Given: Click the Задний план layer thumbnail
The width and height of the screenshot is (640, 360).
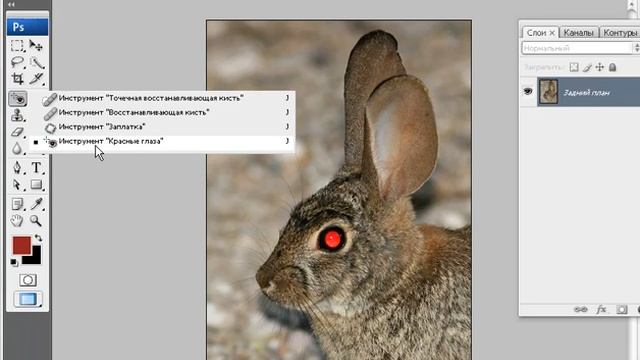Looking at the screenshot, I should coord(548,92).
